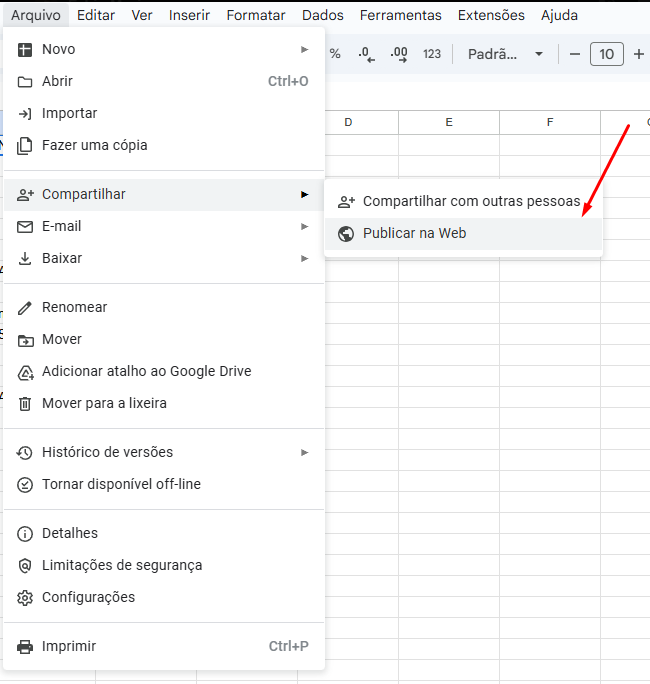Select column E header
The height and width of the screenshot is (684, 650).
click(x=449, y=123)
